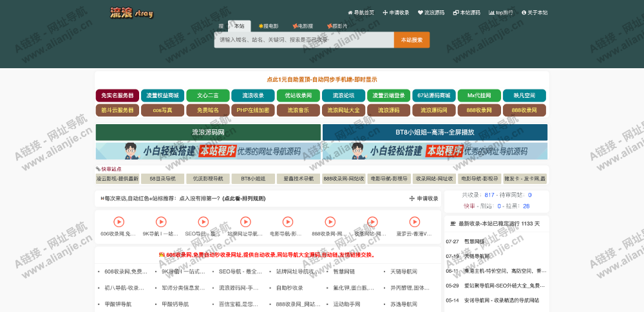This screenshot has width=644, height=312.
Task: Click the Mx代挂网 tag button
Action: (x=479, y=96)
